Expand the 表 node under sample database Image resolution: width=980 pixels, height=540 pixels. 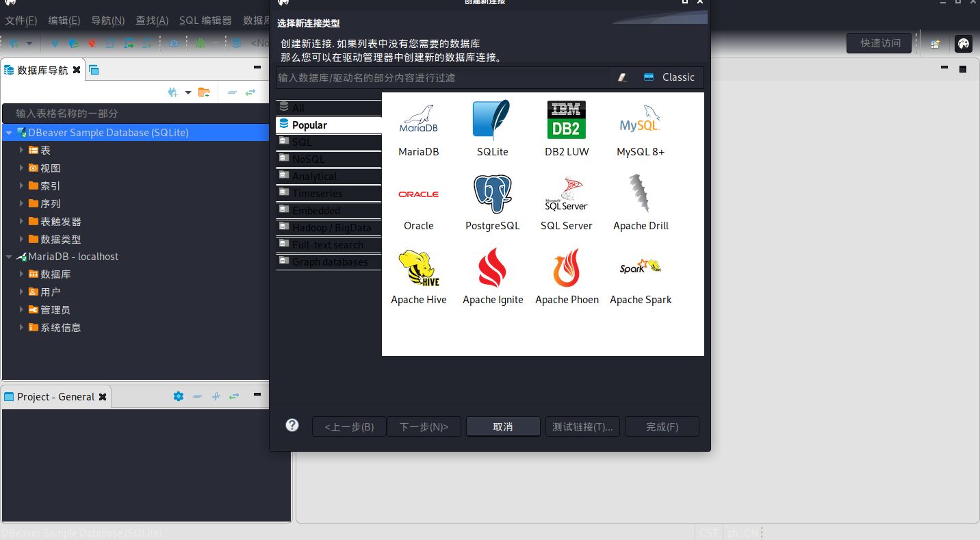click(21, 150)
